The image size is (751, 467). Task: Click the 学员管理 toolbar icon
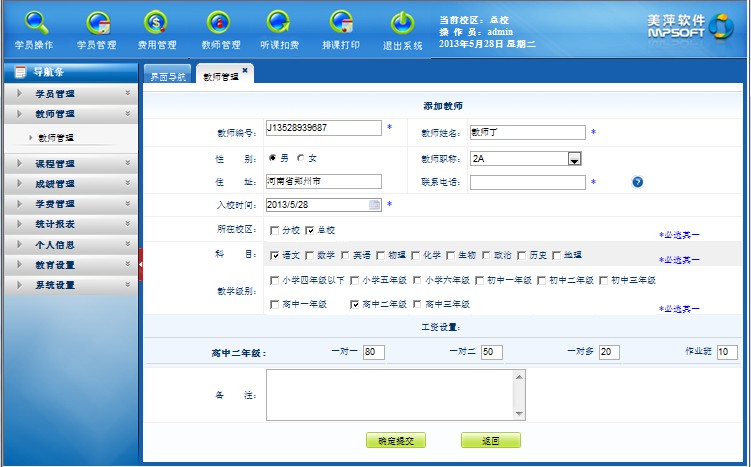click(x=97, y=29)
